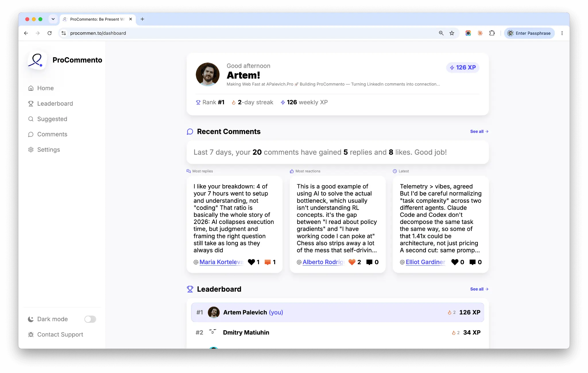Click See all next to Recent Comments
Screen dimensions: 588x373
pos(479,131)
